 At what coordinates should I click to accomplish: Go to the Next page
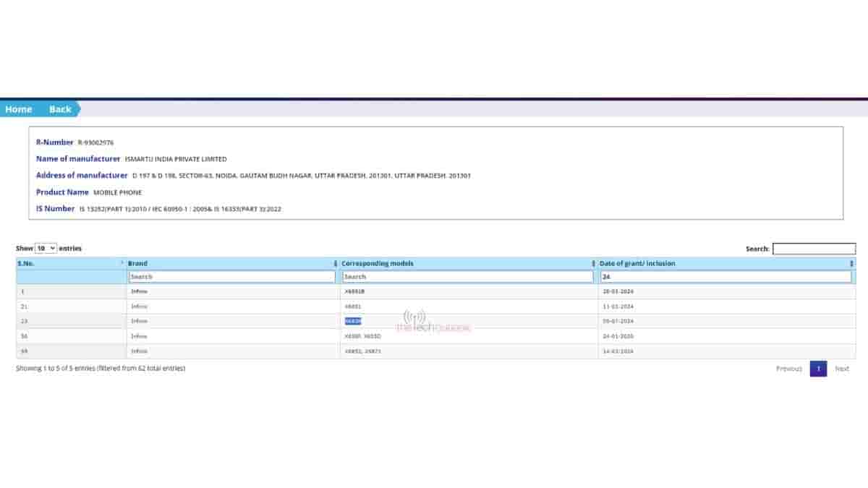842,369
